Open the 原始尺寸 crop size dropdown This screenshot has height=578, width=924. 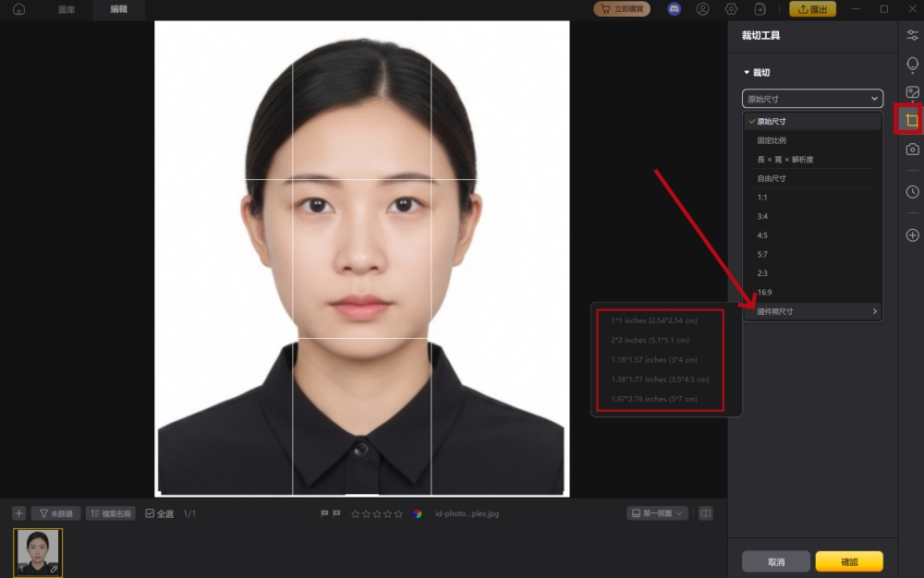(812, 99)
